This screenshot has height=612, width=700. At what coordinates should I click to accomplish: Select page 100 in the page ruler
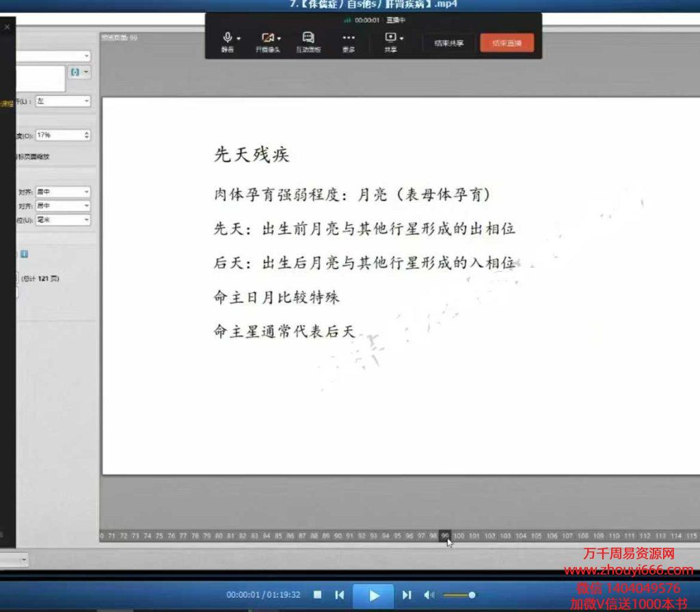[x=459, y=536]
